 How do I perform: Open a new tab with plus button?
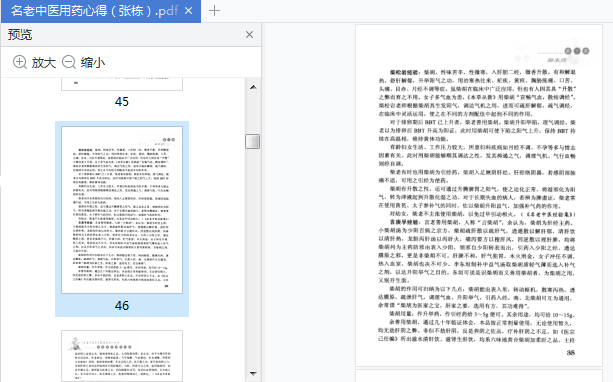[214, 11]
